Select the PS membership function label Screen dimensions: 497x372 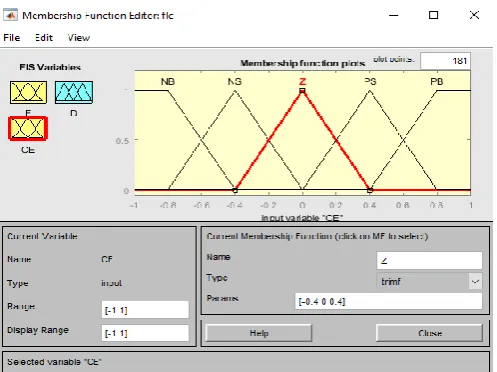(370, 82)
